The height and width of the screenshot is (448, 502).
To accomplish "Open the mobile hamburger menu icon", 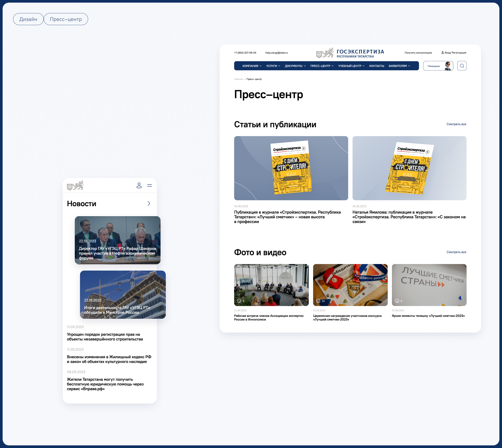I will [150, 186].
